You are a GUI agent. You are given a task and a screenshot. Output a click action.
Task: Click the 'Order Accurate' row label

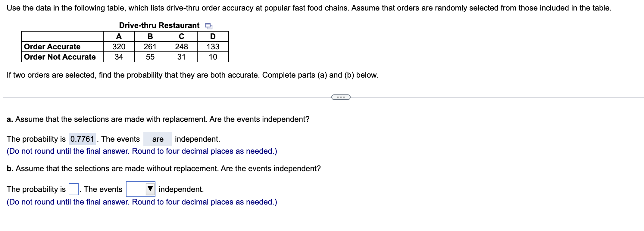(x=52, y=47)
